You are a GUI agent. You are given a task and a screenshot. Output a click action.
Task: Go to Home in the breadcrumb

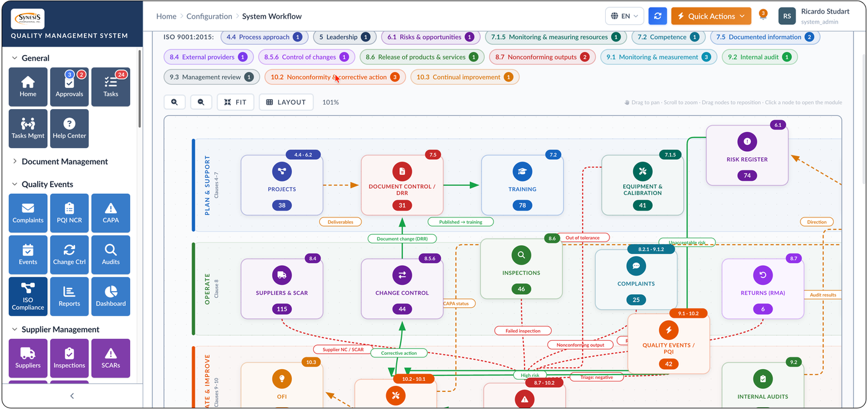[166, 16]
